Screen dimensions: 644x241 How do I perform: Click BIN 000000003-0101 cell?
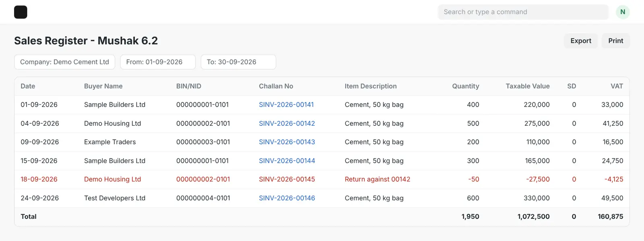pos(203,142)
